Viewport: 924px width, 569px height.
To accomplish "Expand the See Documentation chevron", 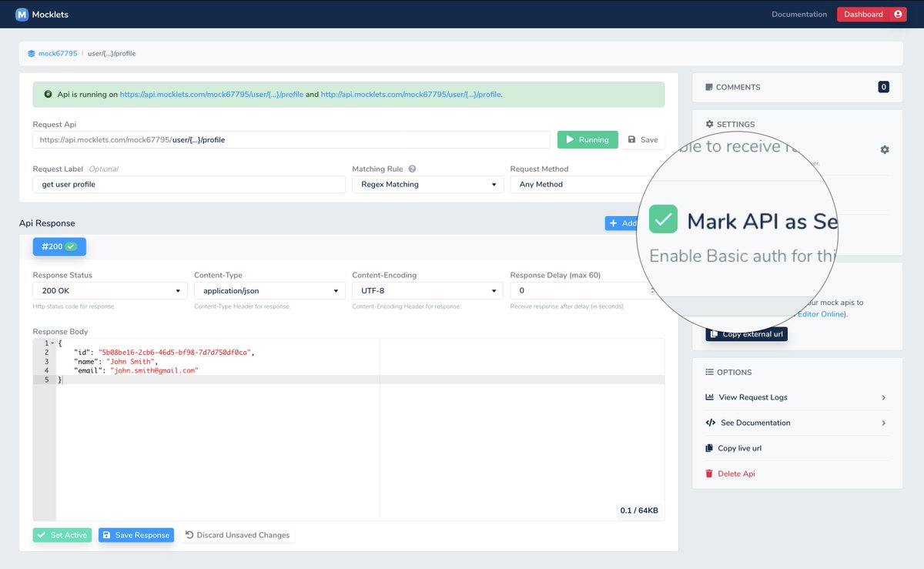I will click(883, 423).
